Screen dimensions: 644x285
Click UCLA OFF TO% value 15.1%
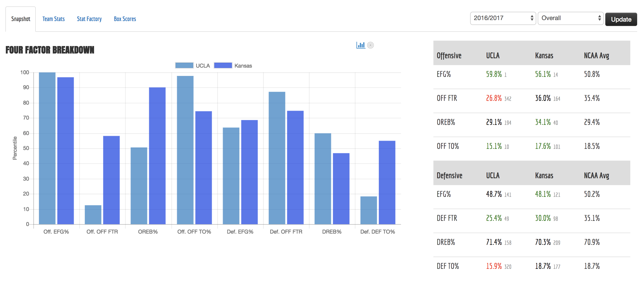pos(494,146)
